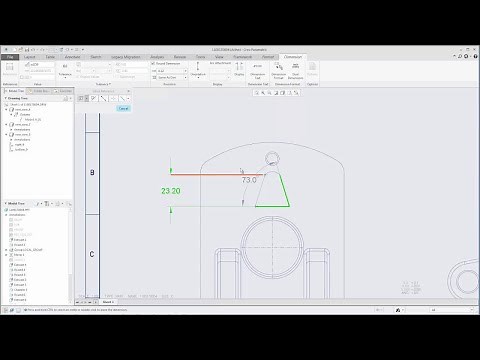The width and height of the screenshot is (480, 360).
Task: Collapse the second drawing view tree node
Action: 6,125
